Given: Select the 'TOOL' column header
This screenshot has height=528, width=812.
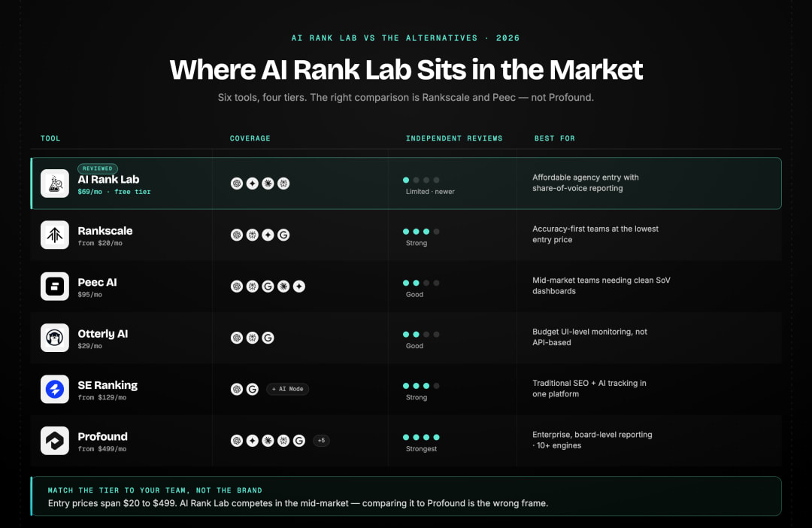Looking at the screenshot, I should tap(50, 138).
